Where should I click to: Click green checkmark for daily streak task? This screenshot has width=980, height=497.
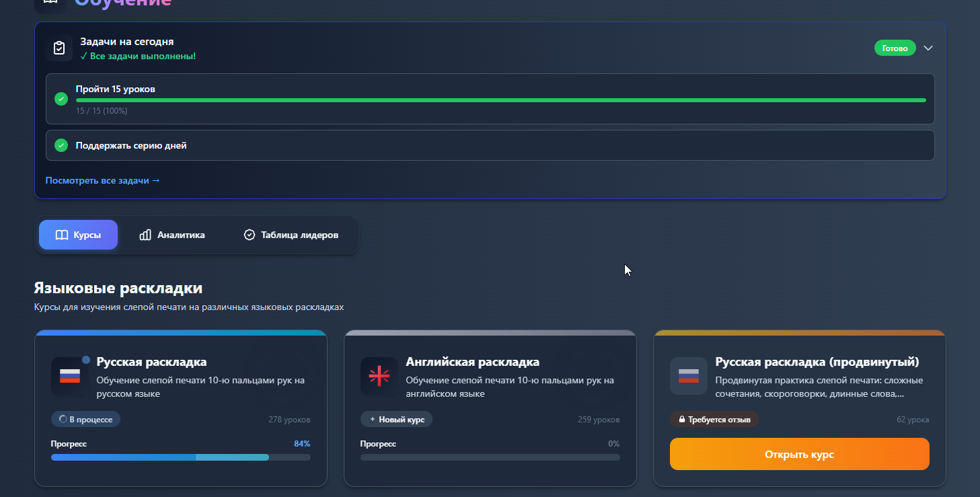61,145
